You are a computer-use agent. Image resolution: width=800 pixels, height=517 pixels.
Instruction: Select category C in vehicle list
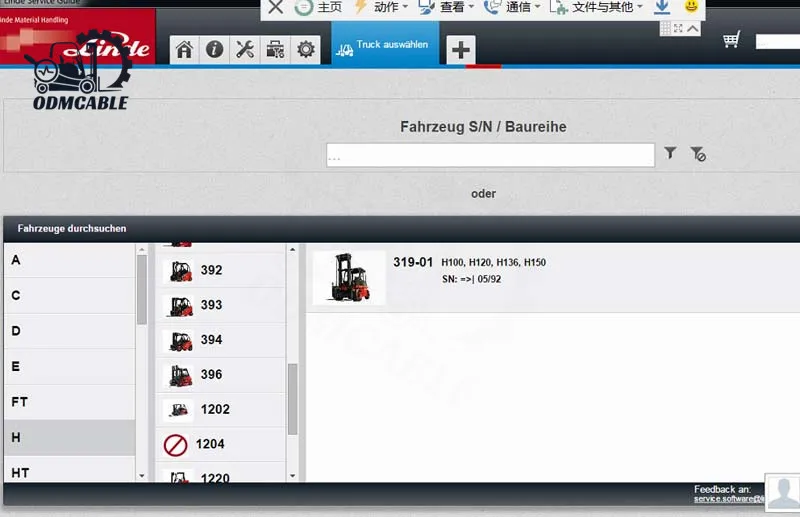(69, 296)
